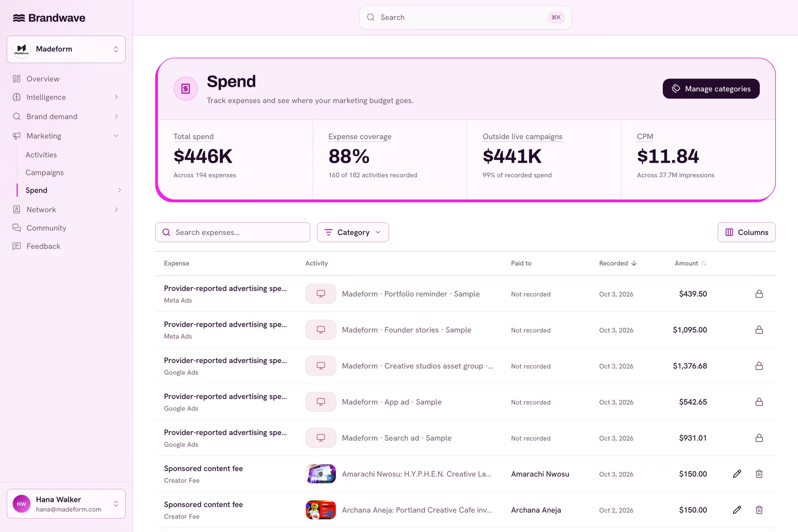Screen dimensions: 798x532
Task: Click the lock icon for Portfolio reminder row
Action: pyautogui.click(x=759, y=294)
